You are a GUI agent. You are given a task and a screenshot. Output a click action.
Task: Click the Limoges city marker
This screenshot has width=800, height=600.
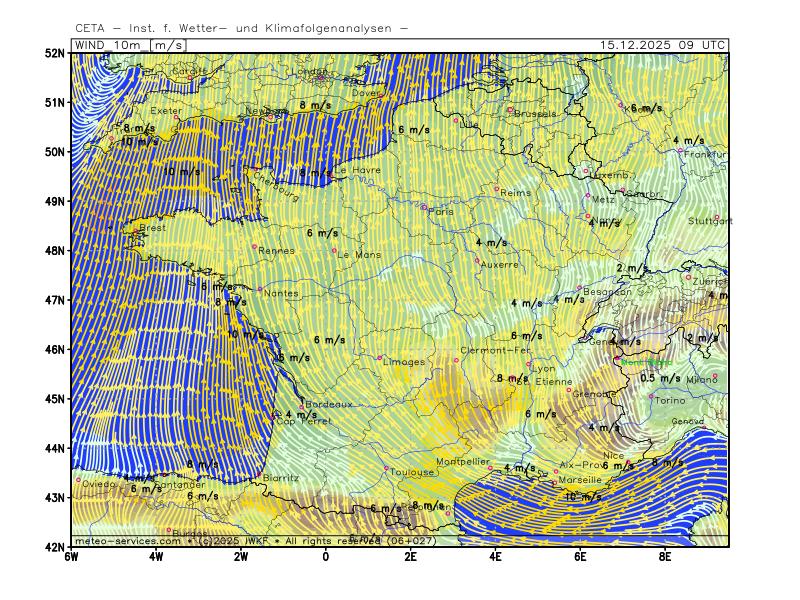pyautogui.click(x=379, y=357)
